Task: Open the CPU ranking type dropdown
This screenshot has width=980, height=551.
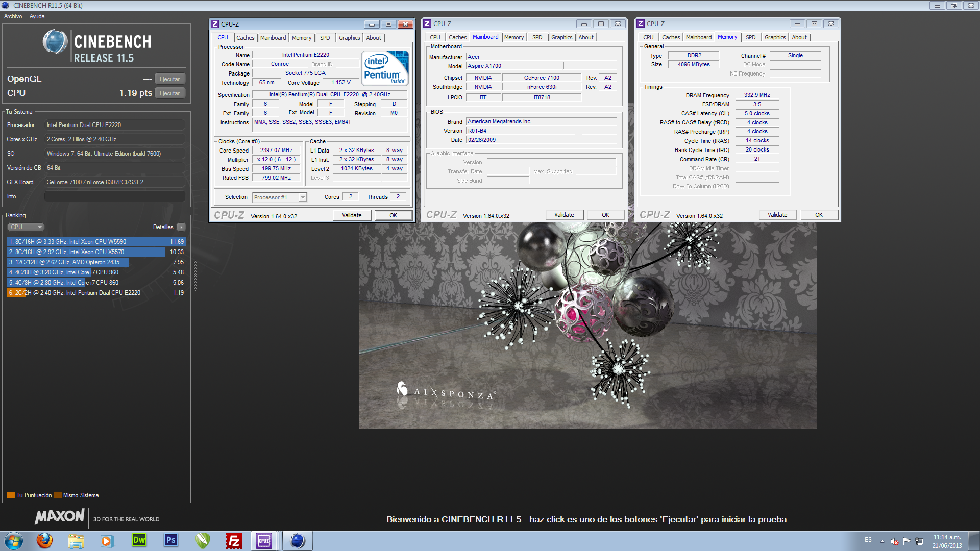Action: pos(26,227)
